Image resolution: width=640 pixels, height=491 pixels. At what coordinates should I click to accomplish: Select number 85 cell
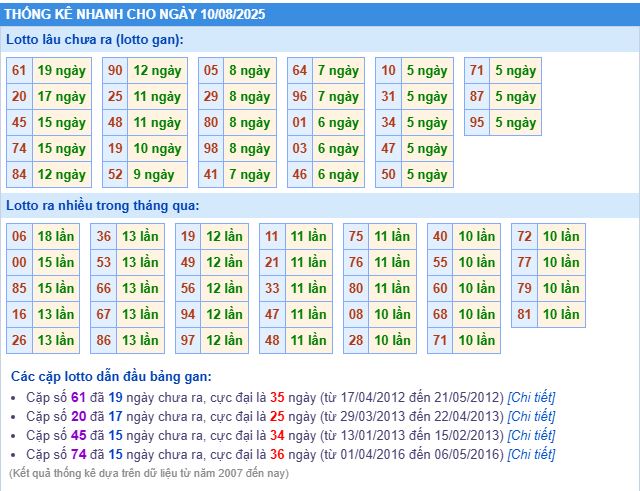click(x=19, y=289)
